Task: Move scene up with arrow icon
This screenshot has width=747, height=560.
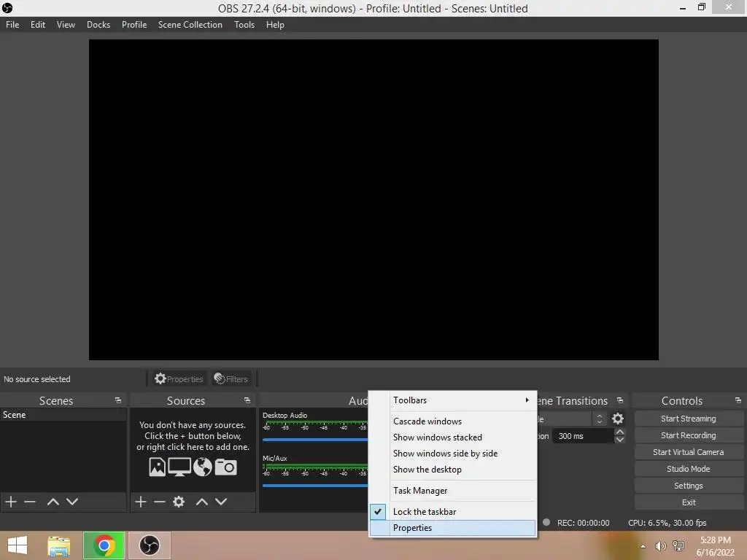Action: click(53, 502)
